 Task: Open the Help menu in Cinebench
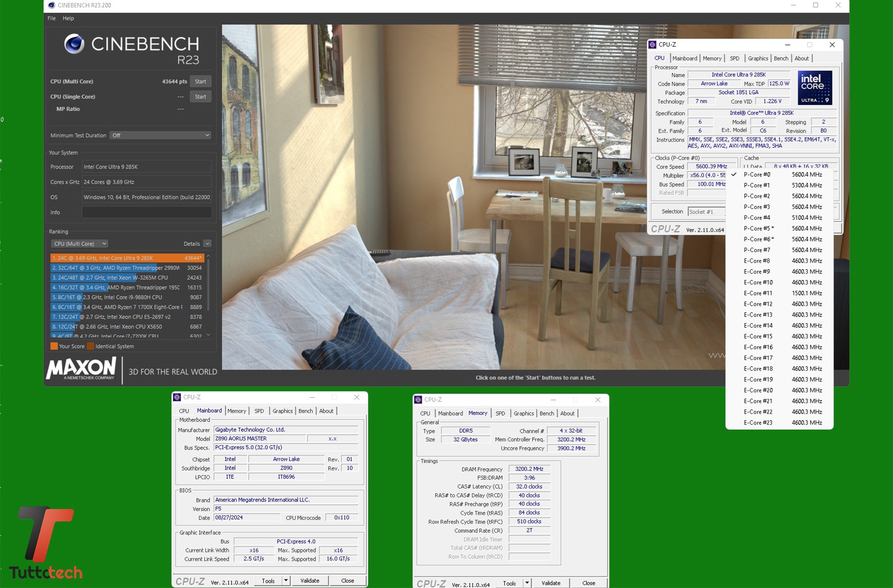[x=68, y=18]
